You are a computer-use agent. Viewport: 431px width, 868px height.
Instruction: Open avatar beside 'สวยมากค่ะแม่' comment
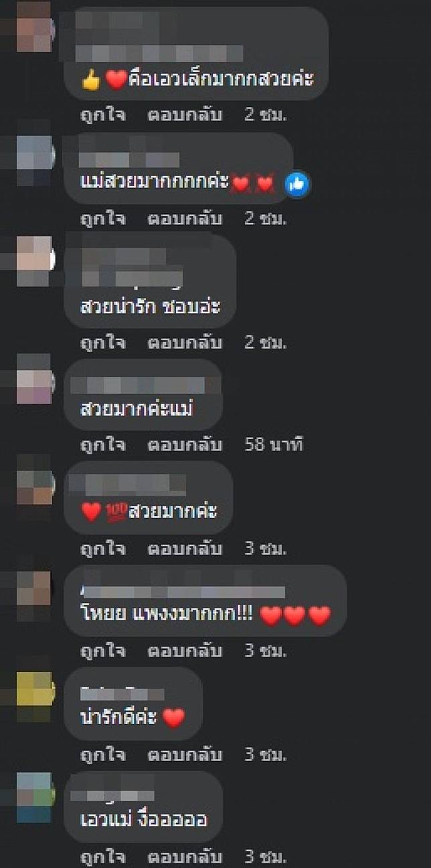33,379
